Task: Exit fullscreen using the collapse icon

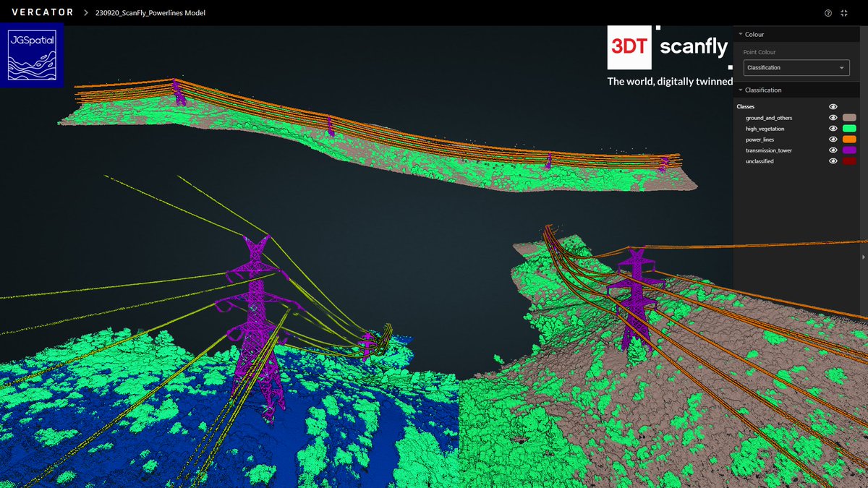Action: pos(844,13)
